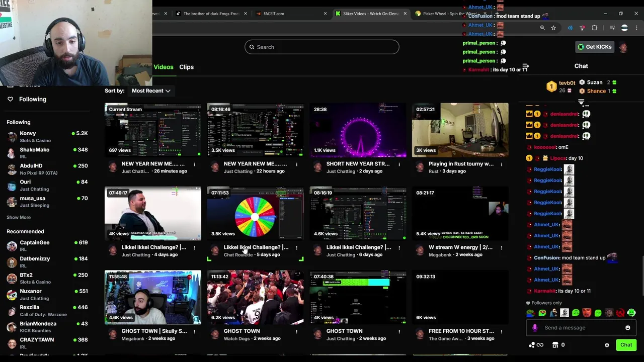Switch to the Videos tab
The width and height of the screenshot is (644, 362).
coord(164,67)
